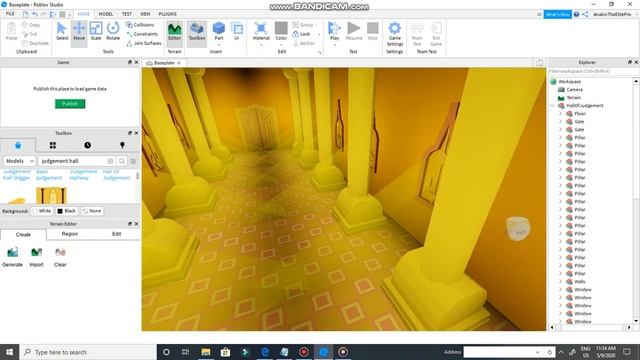640x360 pixels.
Task: Open the What's New button
Action: 557,14
